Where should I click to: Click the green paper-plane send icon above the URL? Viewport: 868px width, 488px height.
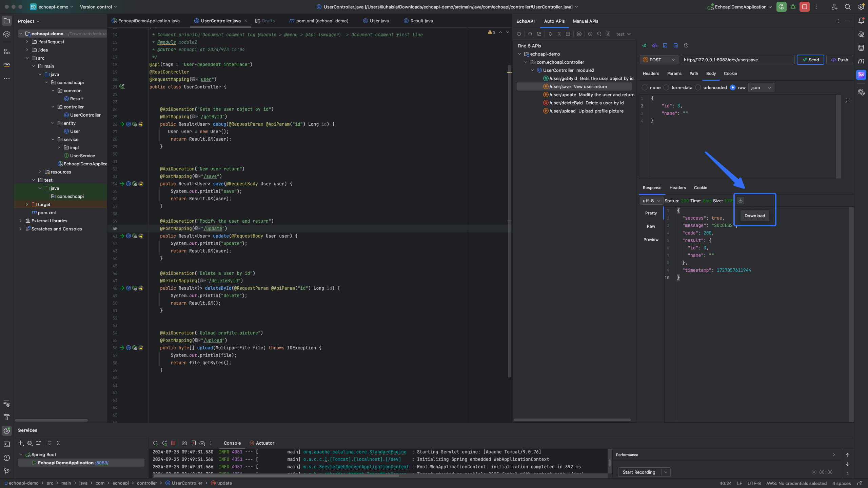[644, 45]
